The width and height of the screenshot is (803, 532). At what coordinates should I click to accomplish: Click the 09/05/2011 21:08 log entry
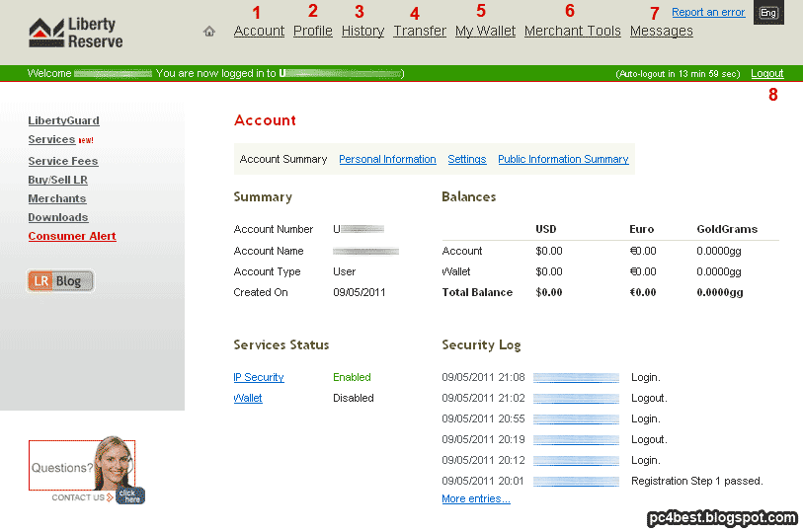pyautogui.click(x=551, y=377)
